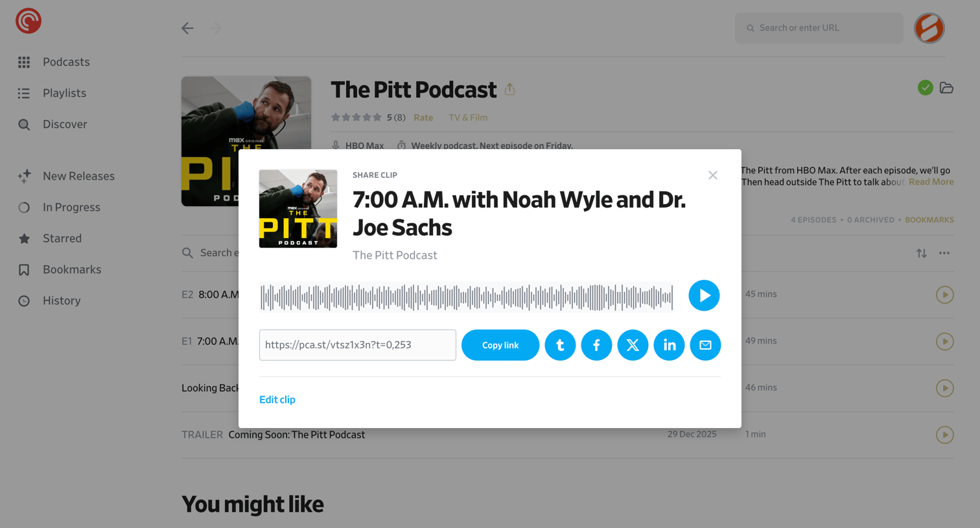Viewport: 980px width, 528px height.
Task: Click on the clip waveform
Action: (x=467, y=297)
